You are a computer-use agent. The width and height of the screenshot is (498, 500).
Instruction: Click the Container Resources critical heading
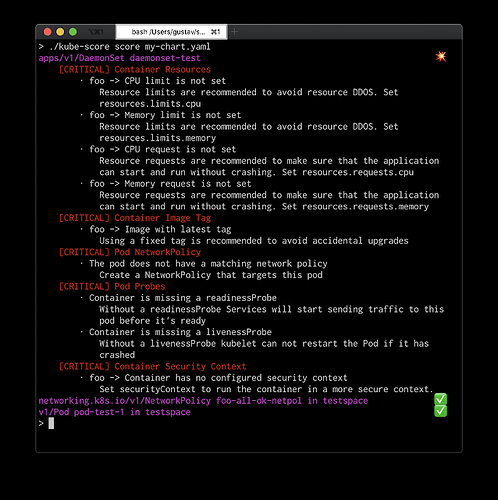pyautogui.click(x=135, y=69)
